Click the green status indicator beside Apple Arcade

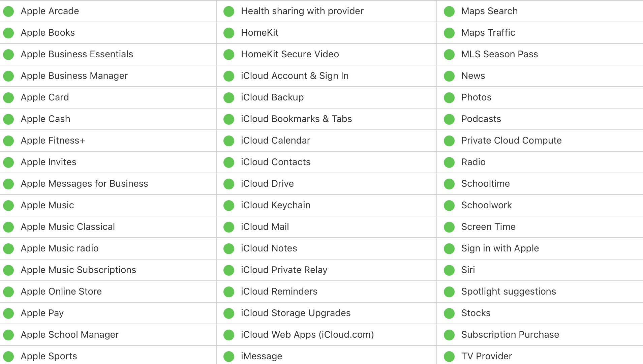(8, 11)
